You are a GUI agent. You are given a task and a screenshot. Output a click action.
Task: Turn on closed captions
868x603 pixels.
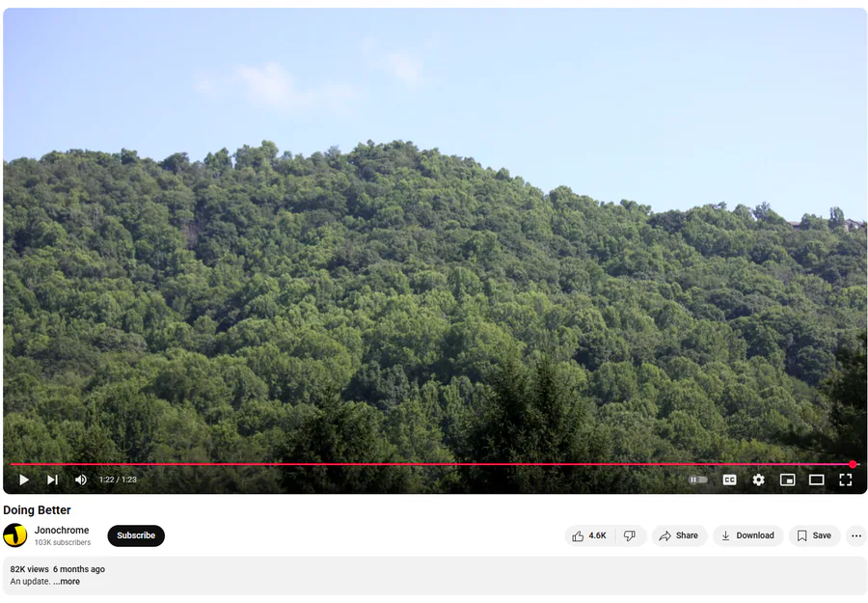tap(730, 480)
